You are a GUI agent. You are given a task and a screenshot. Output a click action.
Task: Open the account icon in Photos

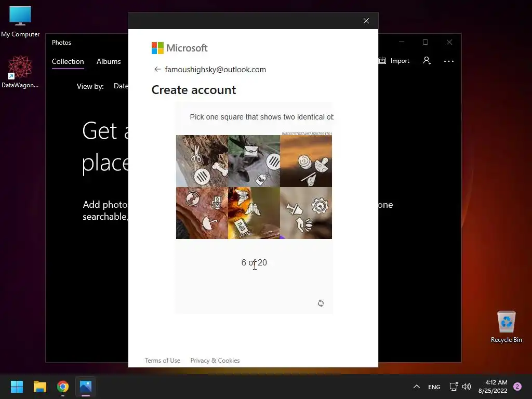pyautogui.click(x=427, y=61)
